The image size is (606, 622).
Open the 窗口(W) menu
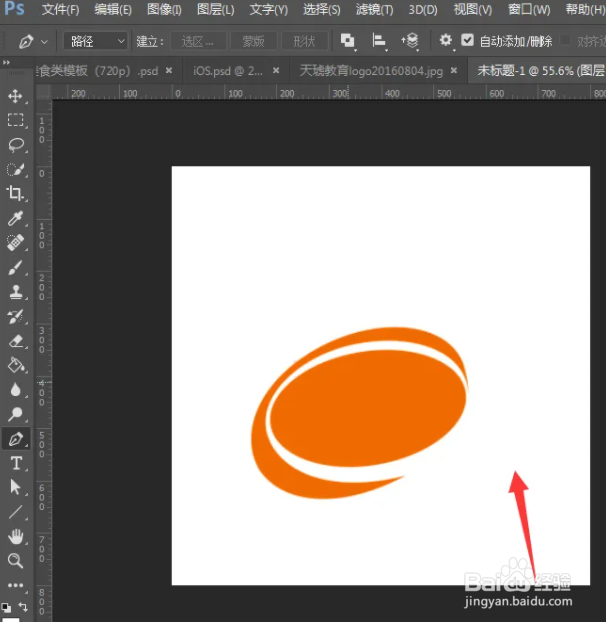(529, 10)
